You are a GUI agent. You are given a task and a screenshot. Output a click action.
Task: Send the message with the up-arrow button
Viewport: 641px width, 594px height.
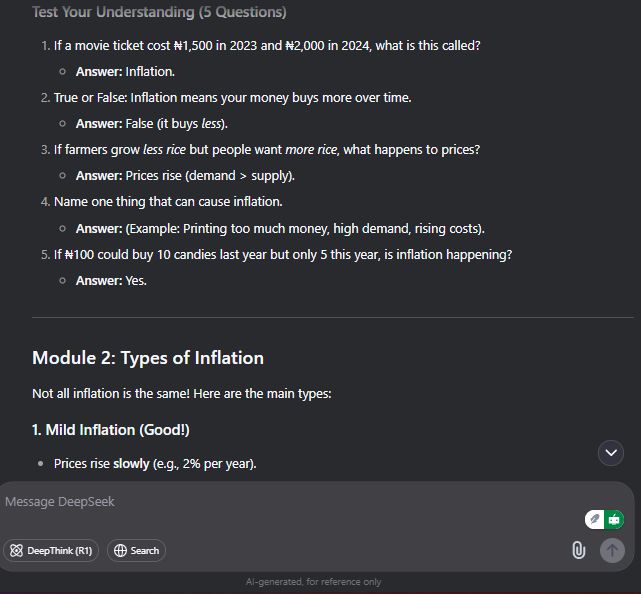(x=612, y=550)
